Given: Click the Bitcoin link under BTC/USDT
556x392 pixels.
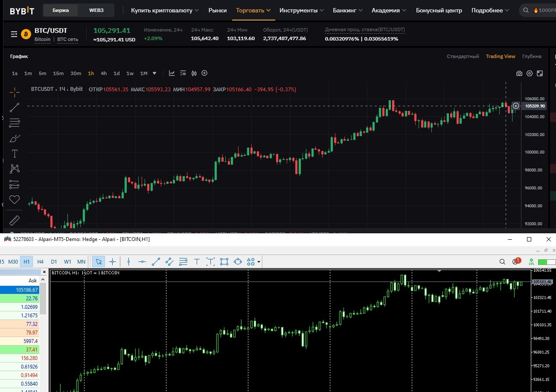Looking at the screenshot, I should (x=42, y=39).
